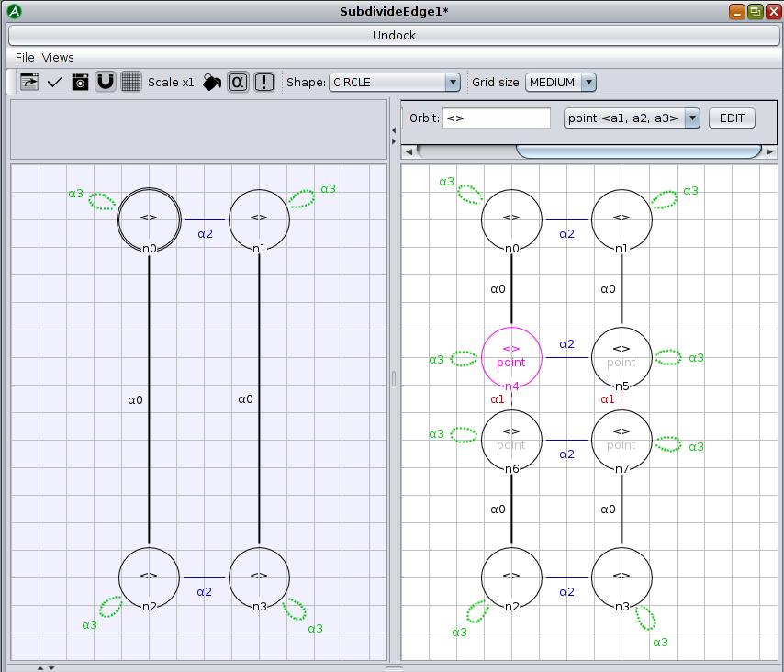Click the red α1 label below n5

point(608,399)
